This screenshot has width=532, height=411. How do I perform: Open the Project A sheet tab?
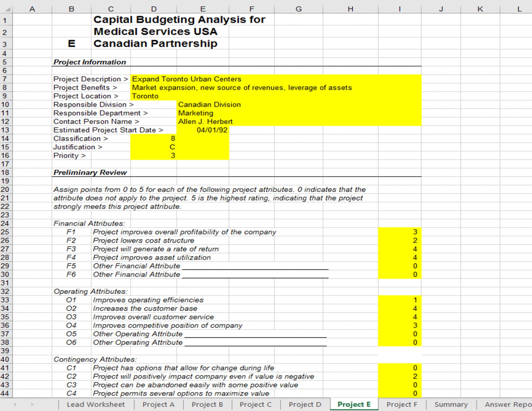coord(158,404)
